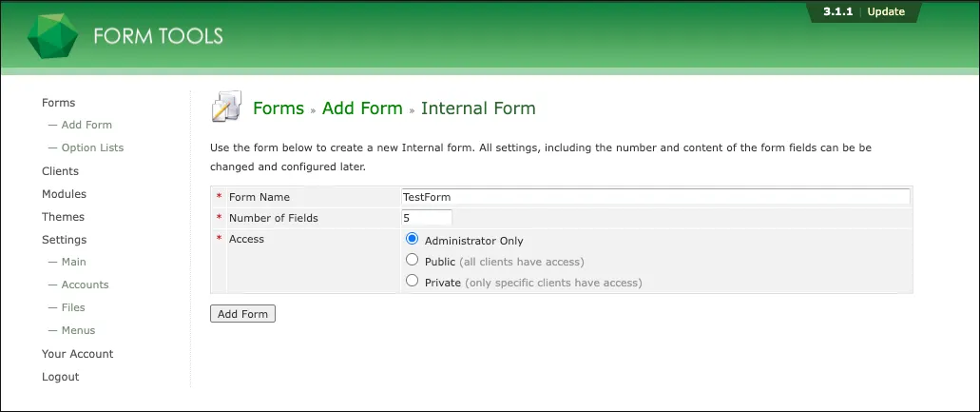Viewport: 980px width, 412px height.
Task: Open Add Form sidebar submenu item
Action: click(x=86, y=125)
